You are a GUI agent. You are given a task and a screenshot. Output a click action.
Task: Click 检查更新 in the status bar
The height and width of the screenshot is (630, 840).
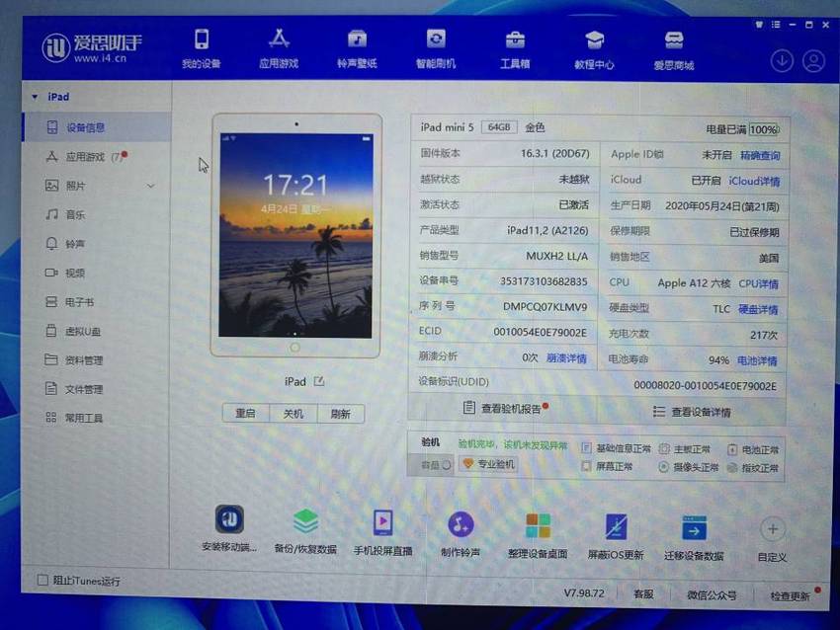(790, 595)
